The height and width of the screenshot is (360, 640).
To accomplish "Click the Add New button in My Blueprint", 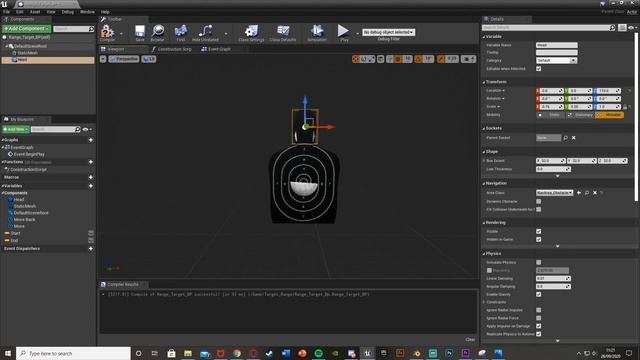I will point(16,129).
